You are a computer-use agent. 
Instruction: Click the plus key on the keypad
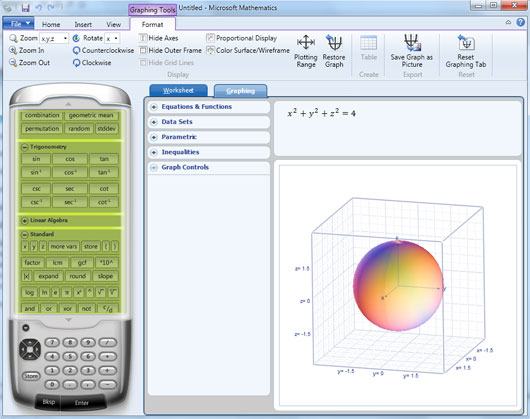coord(107,370)
